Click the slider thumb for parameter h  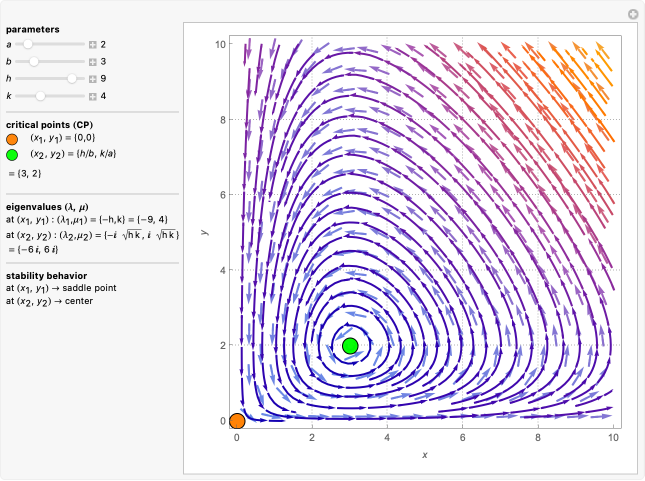72,79
